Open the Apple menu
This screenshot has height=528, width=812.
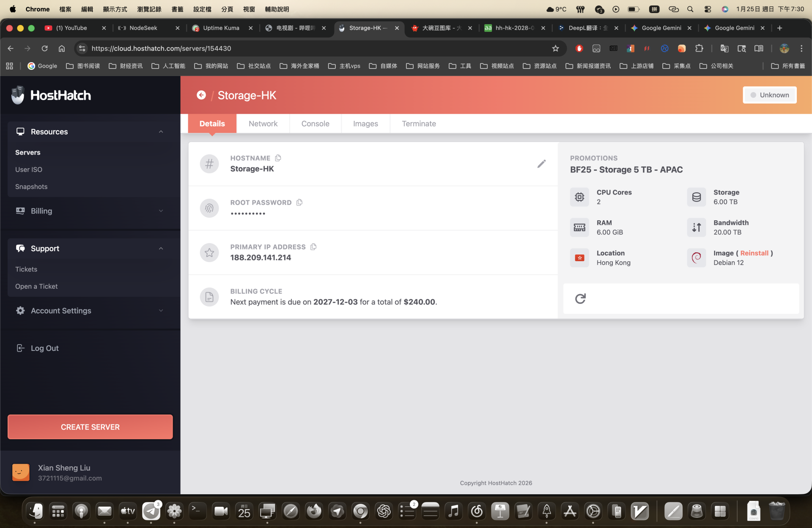13,9
